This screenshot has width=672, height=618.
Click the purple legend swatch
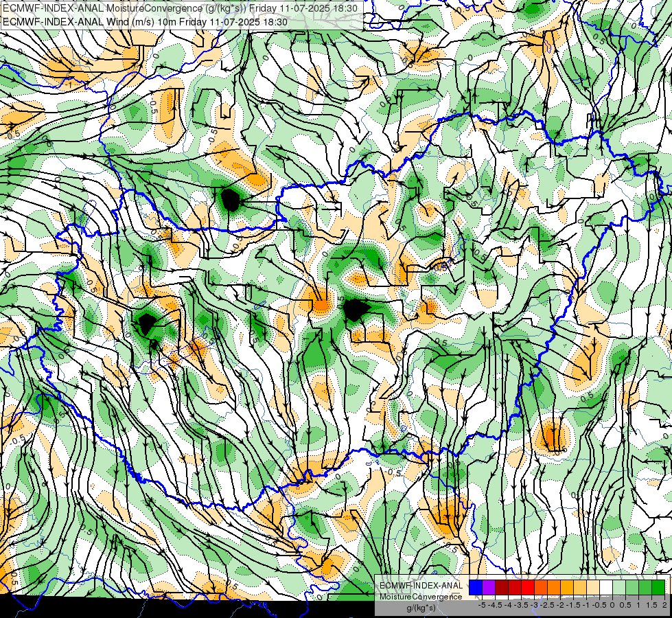click(489, 587)
